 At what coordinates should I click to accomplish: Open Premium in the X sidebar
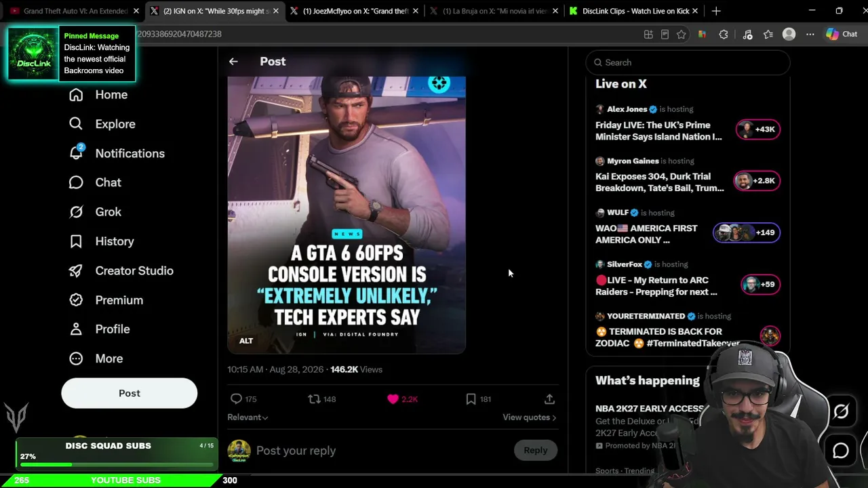[x=106, y=300]
